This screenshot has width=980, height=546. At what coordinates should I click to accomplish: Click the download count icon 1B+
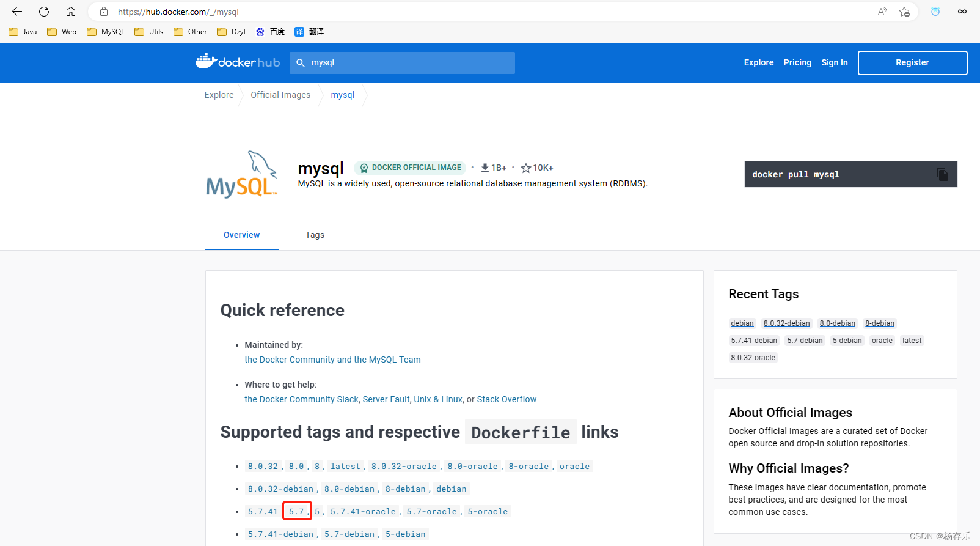pos(485,168)
